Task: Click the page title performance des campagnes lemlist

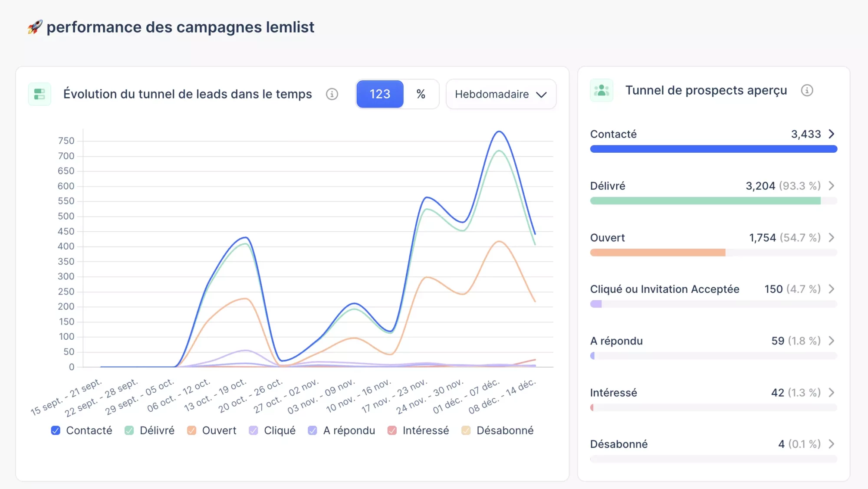Action: [180, 27]
